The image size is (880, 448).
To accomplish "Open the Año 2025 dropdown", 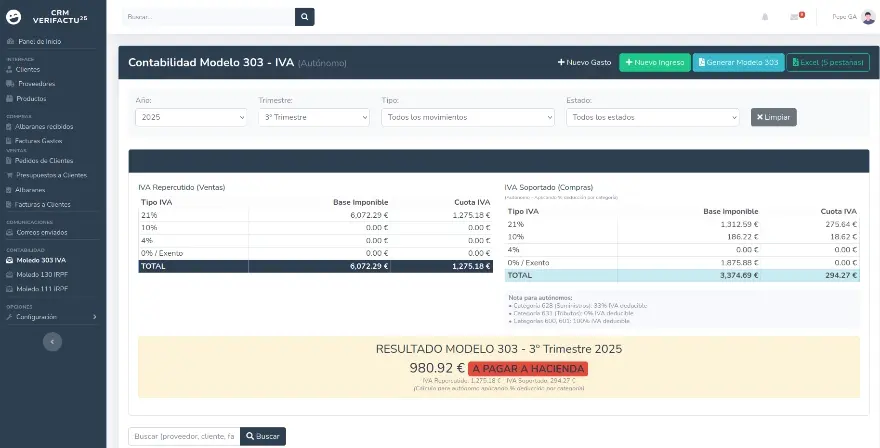I will 191,117.
